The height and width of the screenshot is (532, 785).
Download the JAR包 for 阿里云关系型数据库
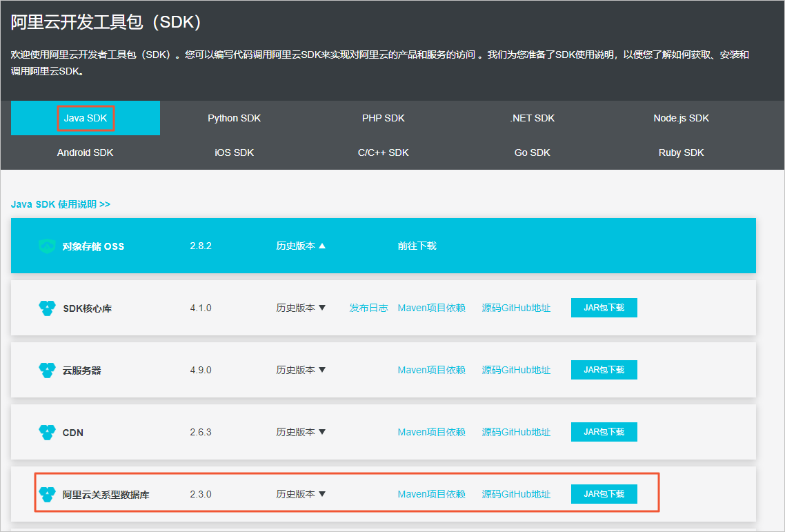pos(604,494)
